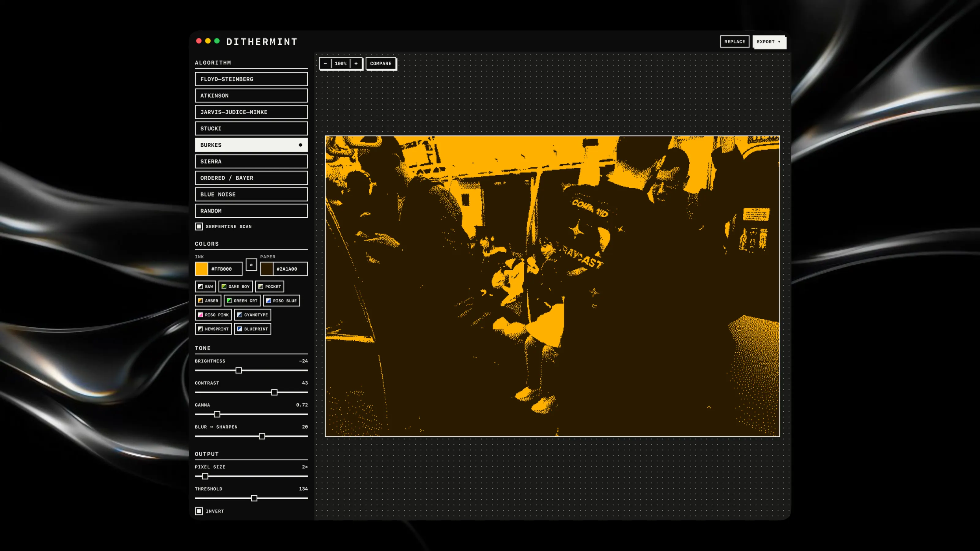Apply the Green CRT palette preset
This screenshot has width=980, height=551.
pos(242,300)
